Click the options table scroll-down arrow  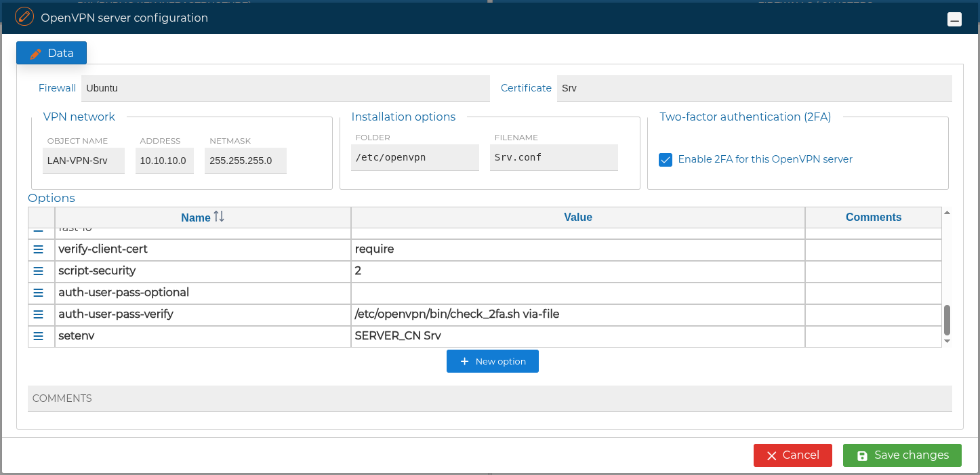pos(947,342)
